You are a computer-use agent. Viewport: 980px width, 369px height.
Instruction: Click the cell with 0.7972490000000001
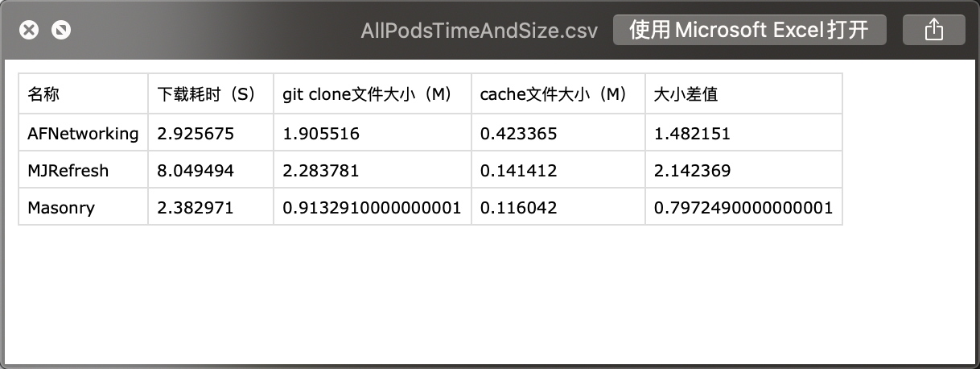pyautogui.click(x=744, y=207)
